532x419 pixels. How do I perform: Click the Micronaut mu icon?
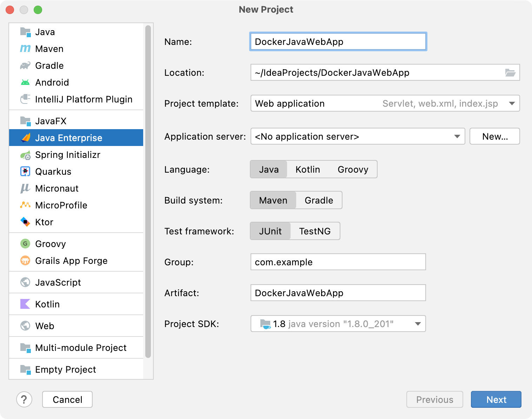(x=25, y=188)
